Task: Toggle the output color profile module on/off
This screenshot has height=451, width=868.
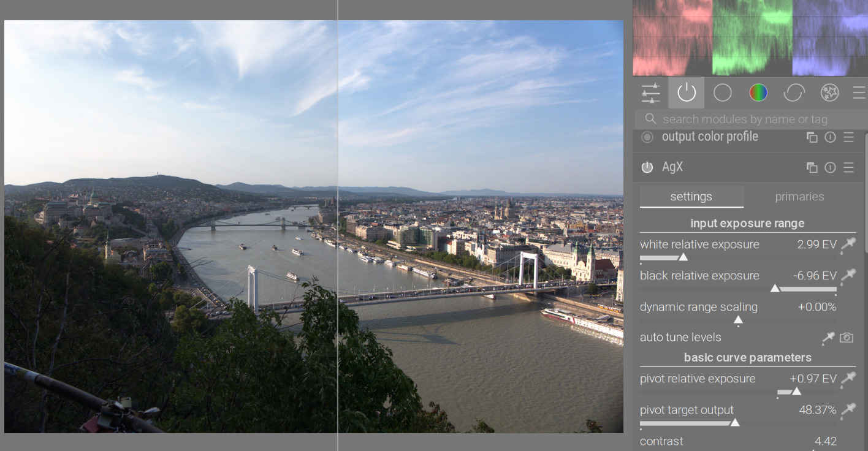Action: [x=647, y=137]
